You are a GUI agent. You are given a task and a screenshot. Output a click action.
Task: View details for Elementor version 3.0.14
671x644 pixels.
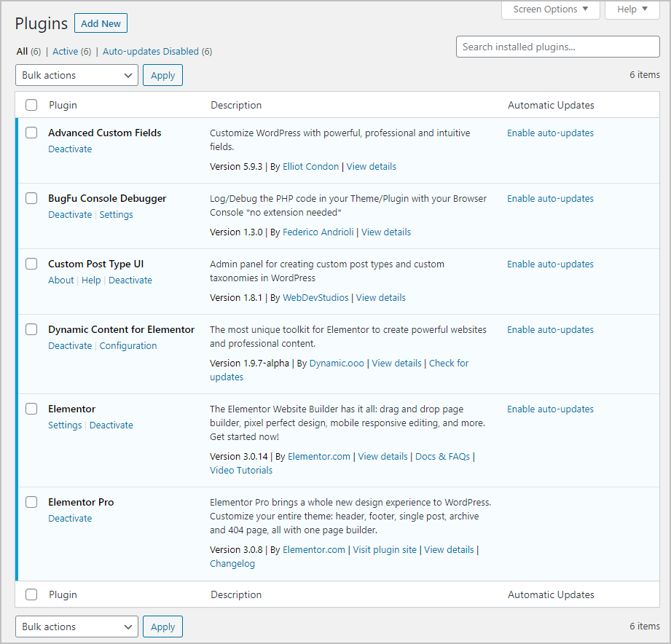(x=382, y=456)
